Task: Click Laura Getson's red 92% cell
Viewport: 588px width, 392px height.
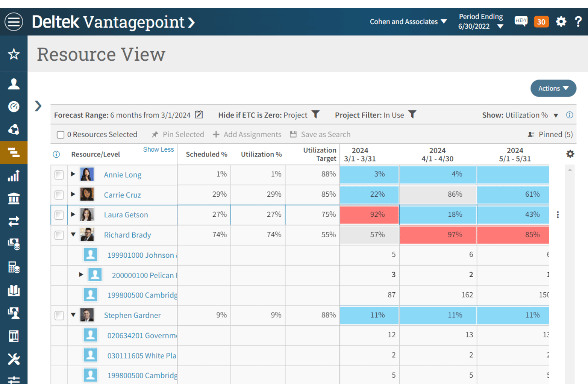Action: (x=369, y=215)
